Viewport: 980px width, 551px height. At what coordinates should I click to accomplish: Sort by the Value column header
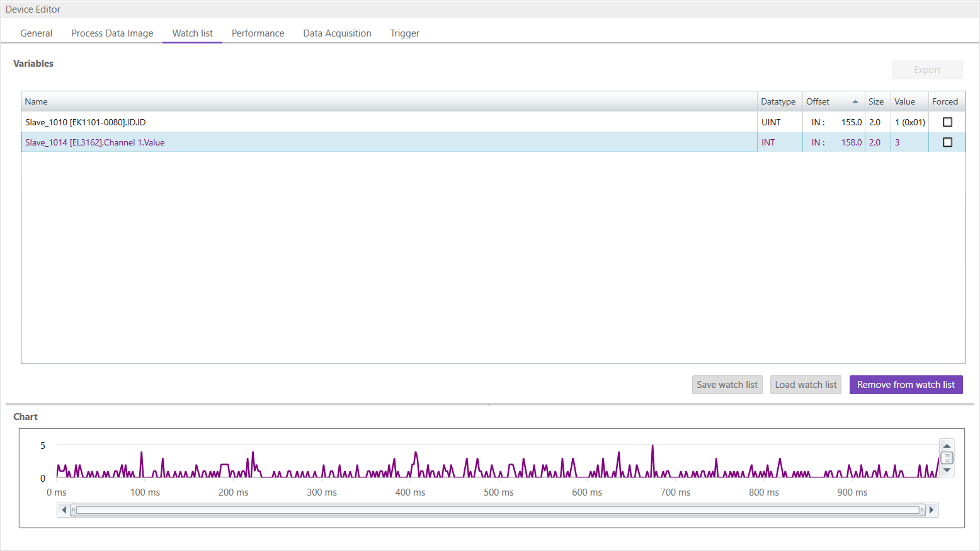pos(905,101)
